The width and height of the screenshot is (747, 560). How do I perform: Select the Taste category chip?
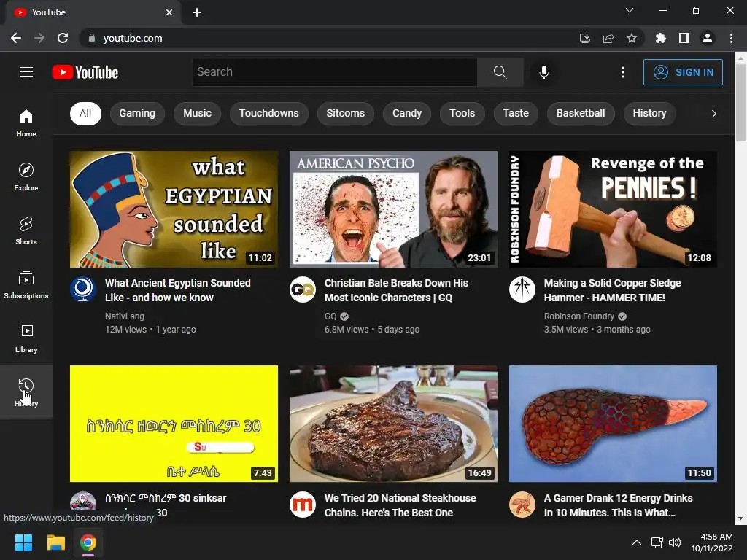(516, 113)
